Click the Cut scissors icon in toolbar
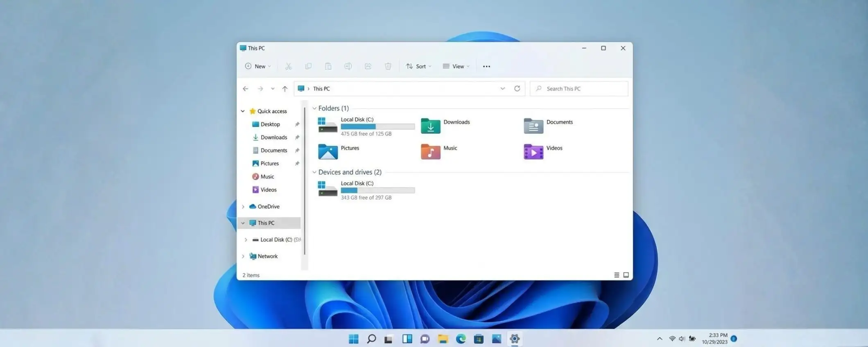 pos(288,66)
